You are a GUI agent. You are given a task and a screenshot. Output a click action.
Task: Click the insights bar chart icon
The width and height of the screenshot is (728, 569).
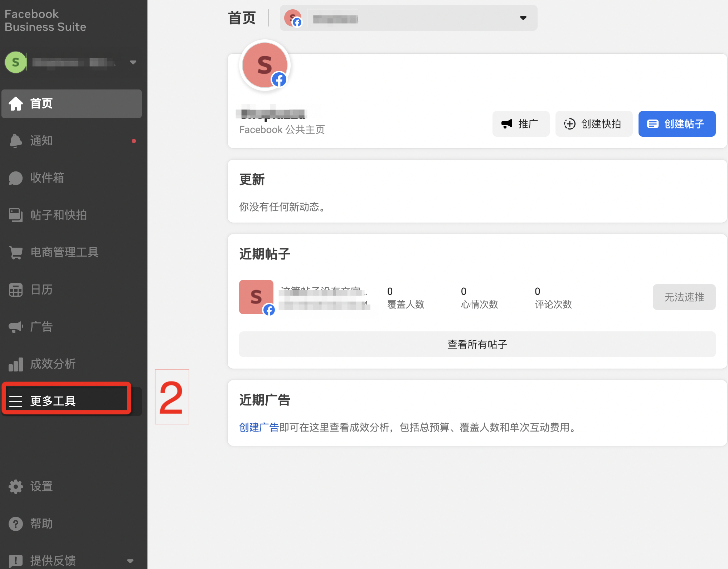(x=16, y=364)
